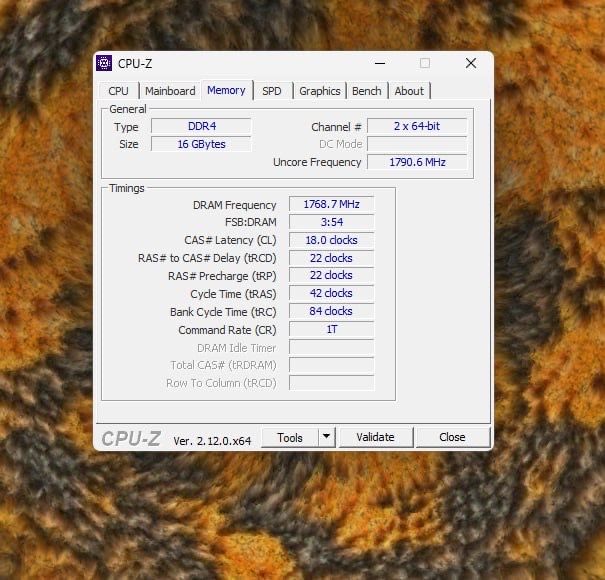Click the Size field 16 GBytes
The width and height of the screenshot is (605, 580).
201,144
